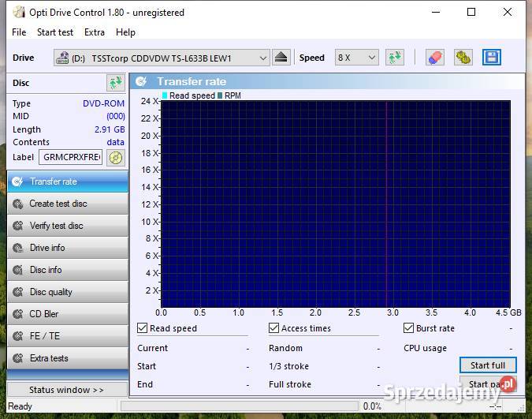Click the cyan Read speed legend swatch

tap(165, 95)
